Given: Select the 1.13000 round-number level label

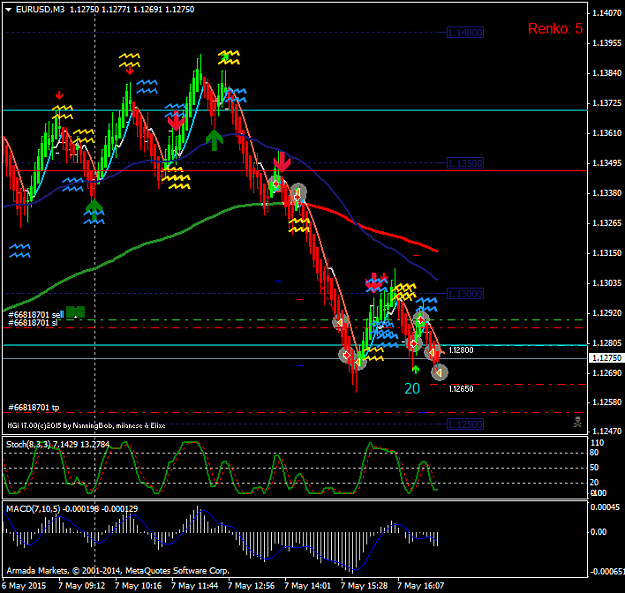Looking at the screenshot, I should pyautogui.click(x=465, y=294).
